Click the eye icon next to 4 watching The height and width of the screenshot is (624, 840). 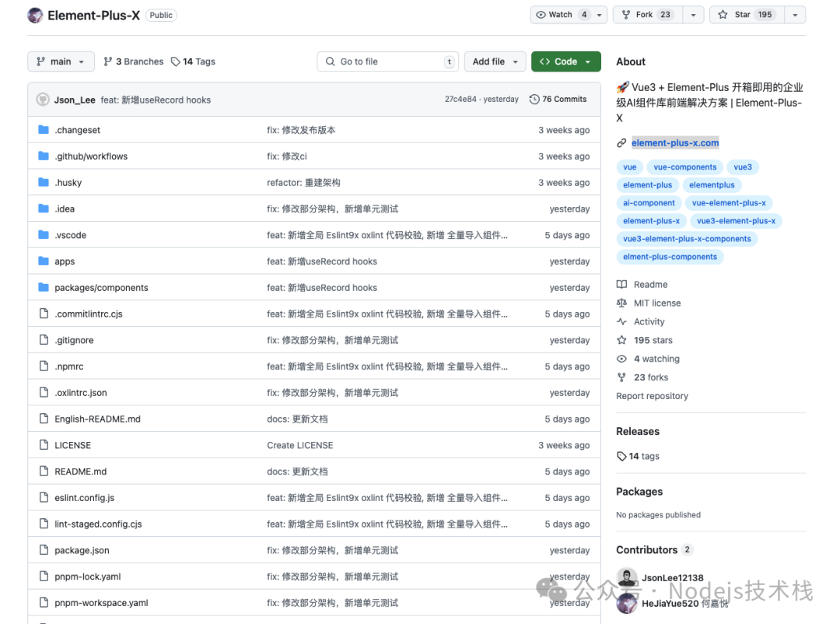tap(621, 359)
